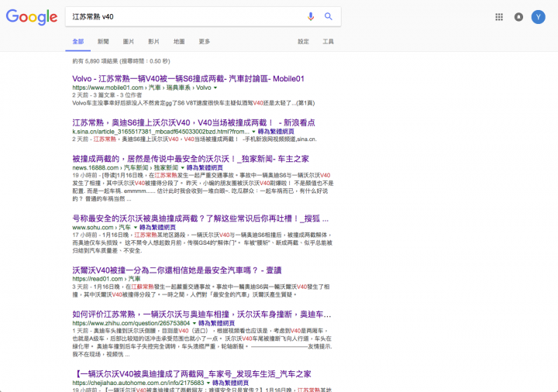Viewport: 558px width, 392px height.
Task: Expand dropdown arrow beside www.sohu.com URL
Action: (135, 227)
